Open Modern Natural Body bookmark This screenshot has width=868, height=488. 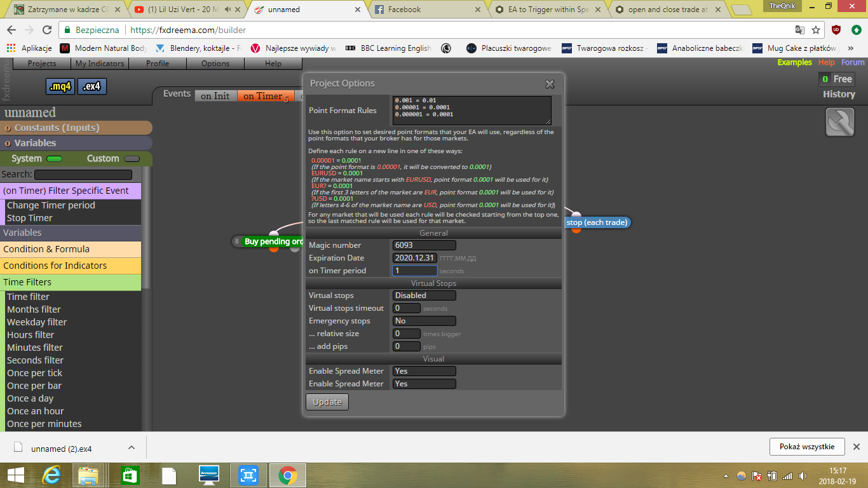point(104,48)
